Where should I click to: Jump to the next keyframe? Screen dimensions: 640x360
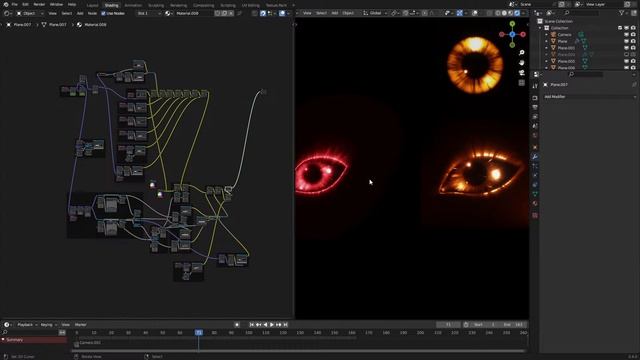[279, 324]
